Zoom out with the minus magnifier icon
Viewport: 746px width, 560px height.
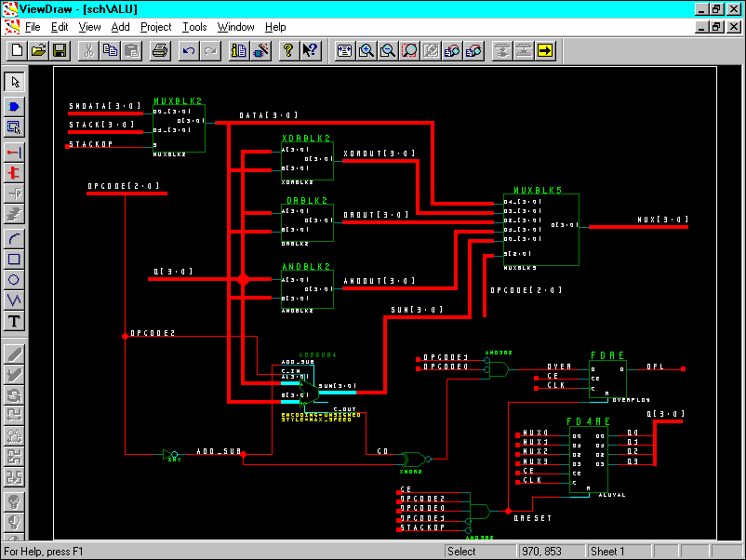pyautogui.click(x=388, y=50)
